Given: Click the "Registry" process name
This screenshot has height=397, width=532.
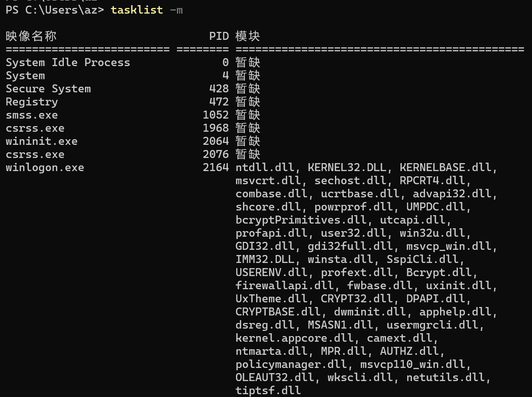Looking at the screenshot, I should (x=31, y=102).
